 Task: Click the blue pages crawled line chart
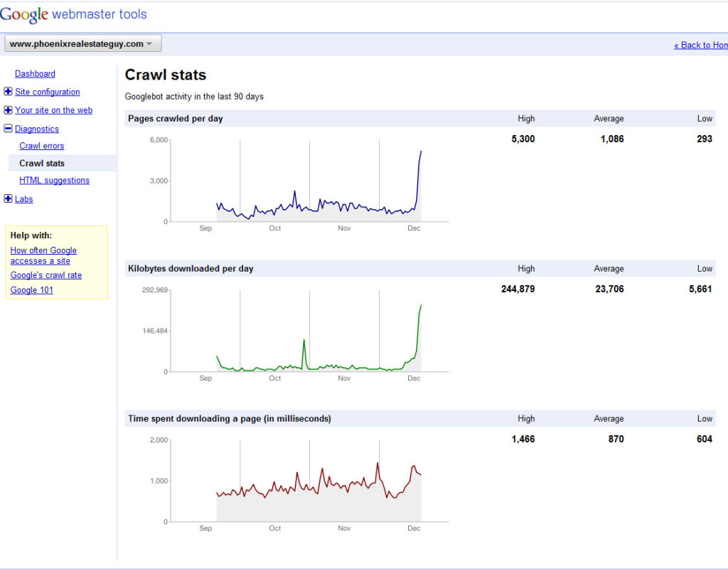[310, 181]
